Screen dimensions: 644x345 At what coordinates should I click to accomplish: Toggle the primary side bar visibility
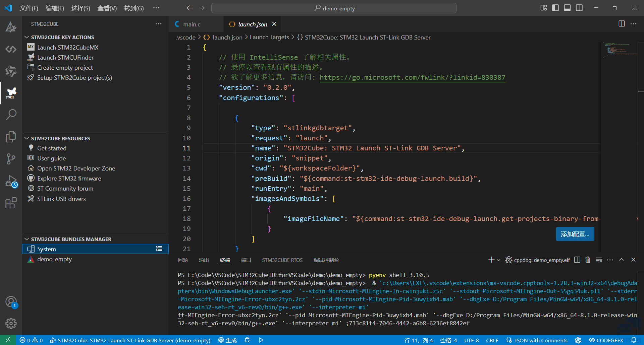[x=555, y=8]
